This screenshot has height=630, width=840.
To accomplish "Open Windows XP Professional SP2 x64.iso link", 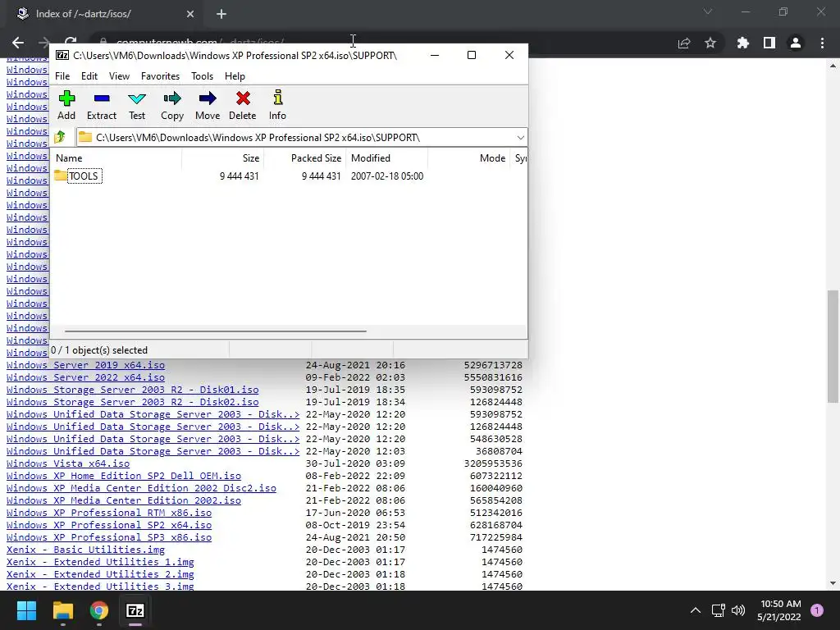I will pos(109,525).
